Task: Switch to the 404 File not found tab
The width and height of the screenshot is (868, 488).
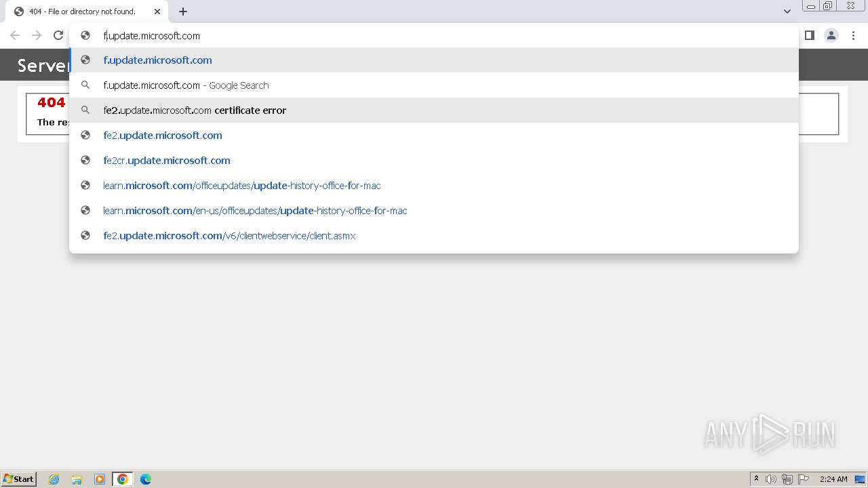Action: [x=86, y=12]
